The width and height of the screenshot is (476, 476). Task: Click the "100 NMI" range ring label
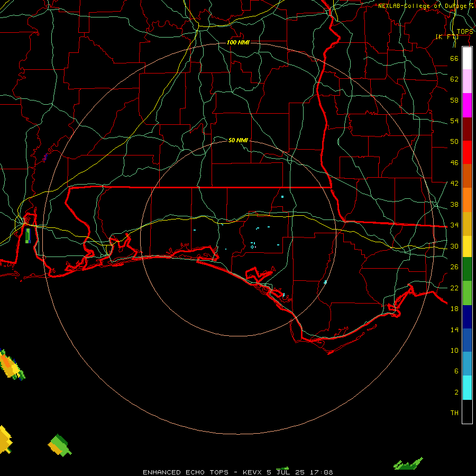coord(238,42)
